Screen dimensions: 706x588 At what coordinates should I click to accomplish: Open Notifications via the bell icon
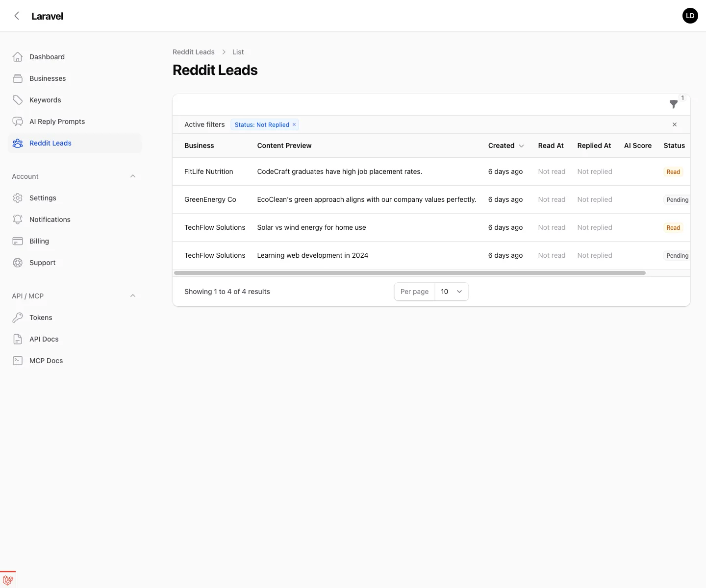(x=18, y=220)
